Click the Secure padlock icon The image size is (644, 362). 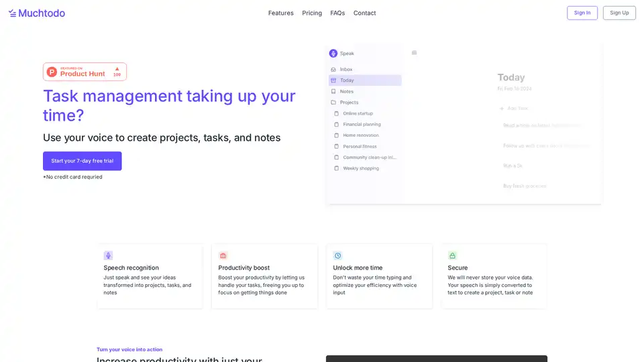(x=452, y=255)
